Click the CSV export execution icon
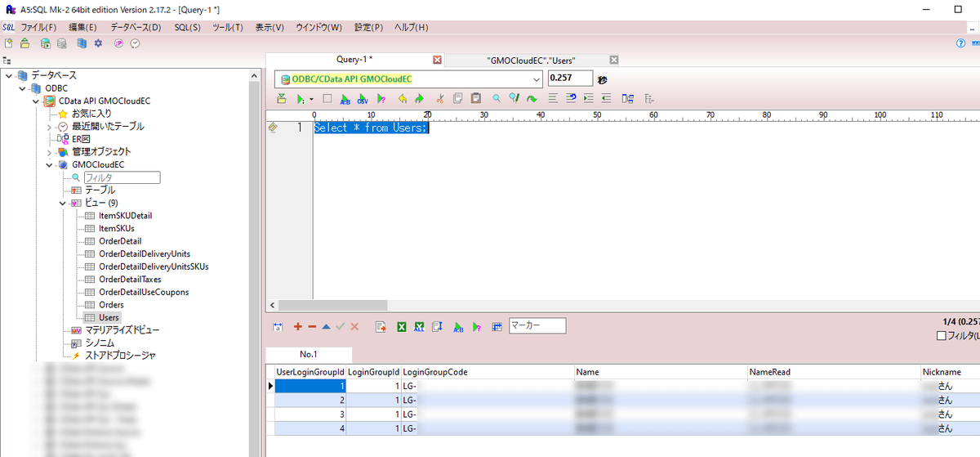Viewport: 980px width, 457px height. [x=363, y=98]
